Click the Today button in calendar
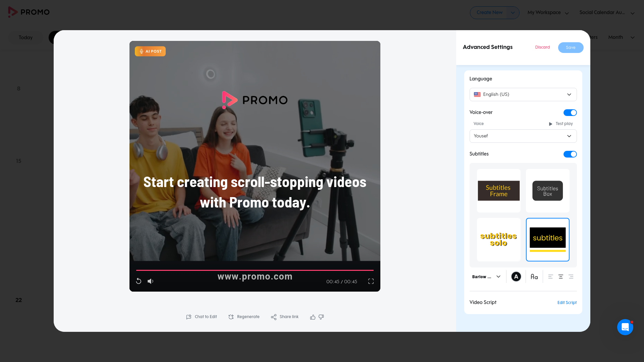Viewport: 644px width, 362px height. (25, 38)
